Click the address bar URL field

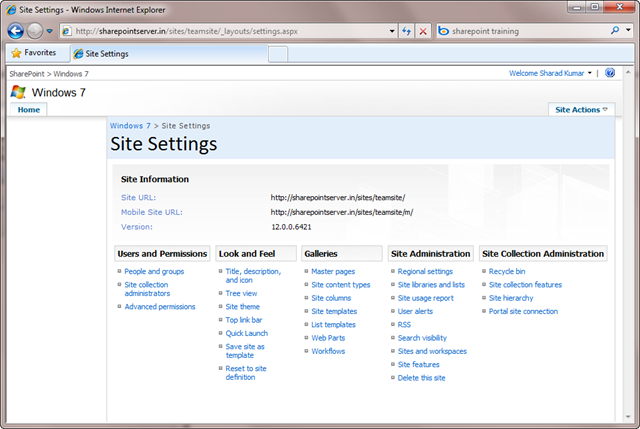(229, 31)
